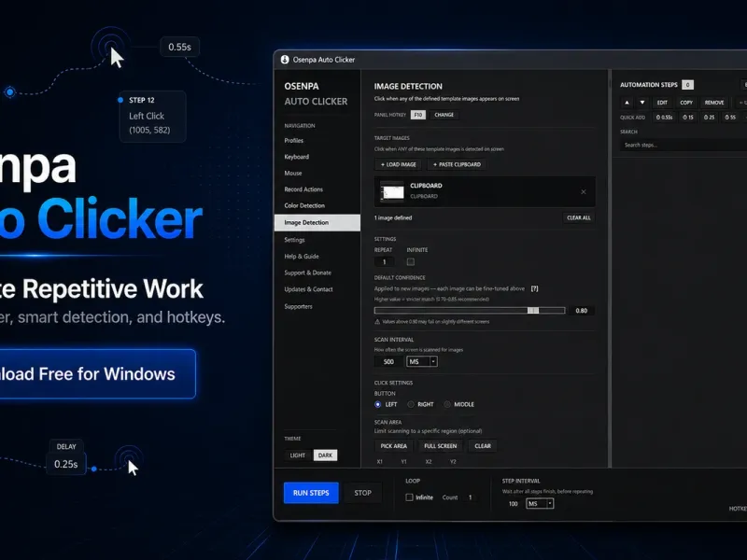Click the Stop button

tap(362, 493)
